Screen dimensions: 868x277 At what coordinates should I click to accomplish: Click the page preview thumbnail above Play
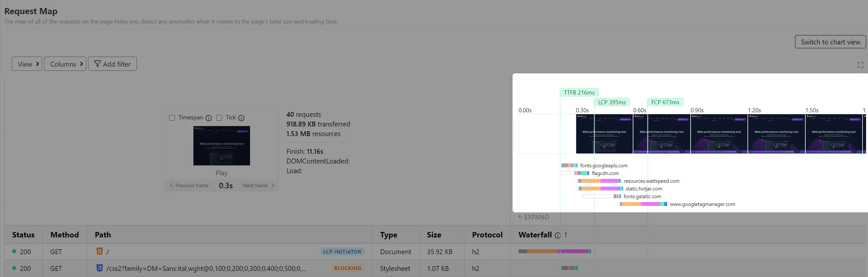point(221,146)
